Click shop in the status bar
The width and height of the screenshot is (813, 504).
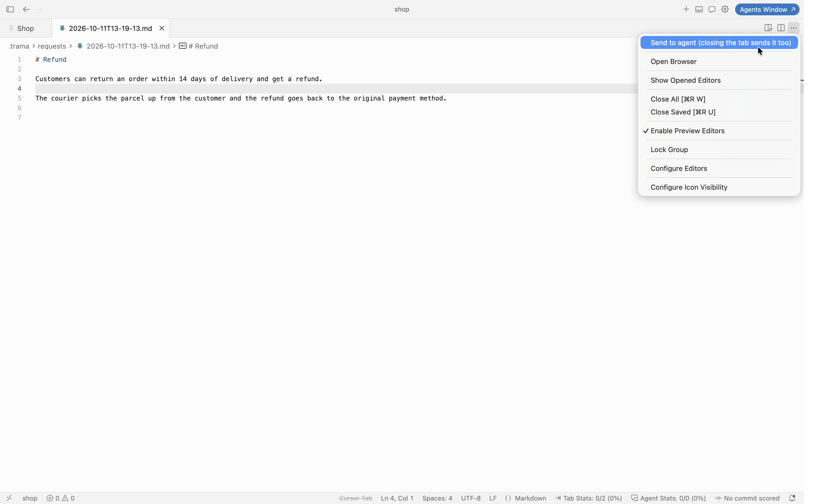pyautogui.click(x=30, y=498)
